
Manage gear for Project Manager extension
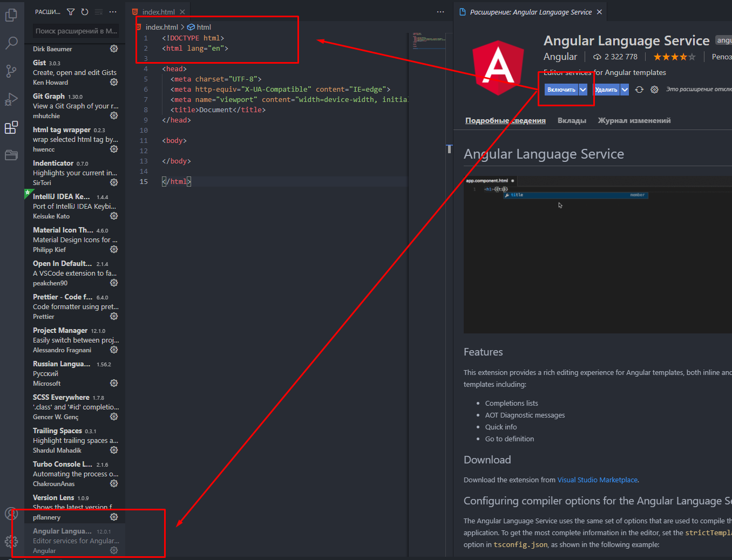[114, 350]
